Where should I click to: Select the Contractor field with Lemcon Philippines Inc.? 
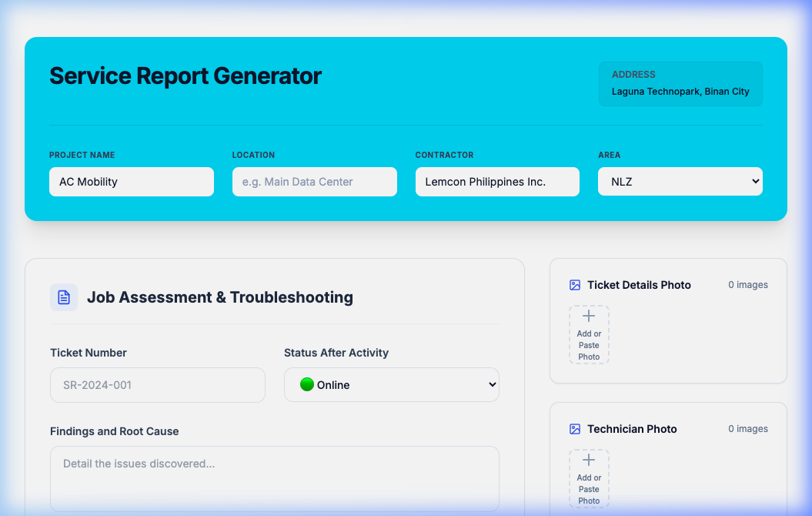point(497,182)
